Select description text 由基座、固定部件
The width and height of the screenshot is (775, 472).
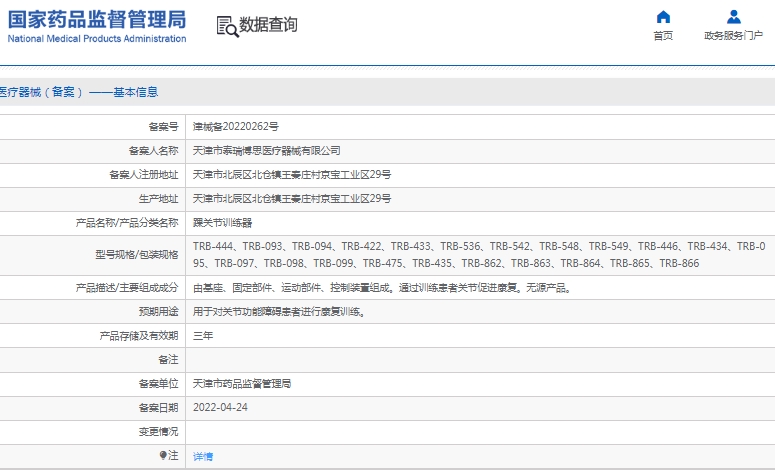[382, 288]
